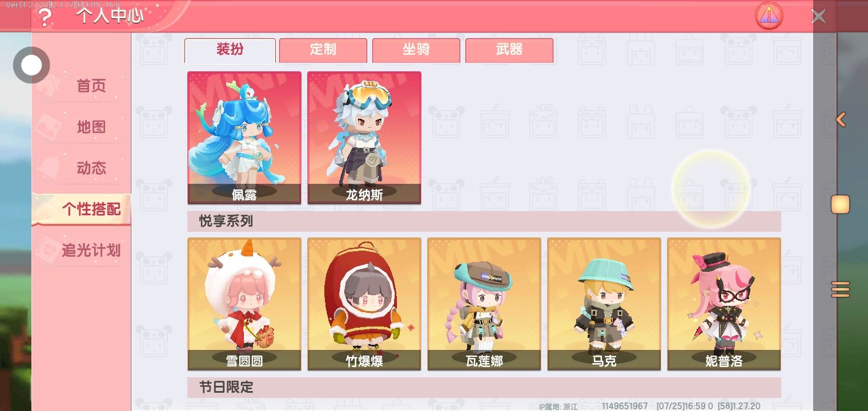Switch to the 坐骑 tab
Viewport: 868px width, 411px height.
(x=416, y=50)
